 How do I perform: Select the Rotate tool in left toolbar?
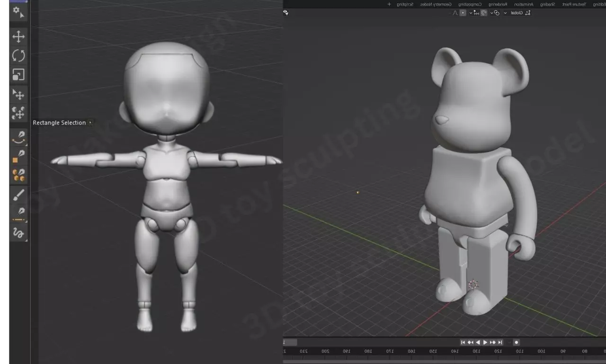[18, 56]
